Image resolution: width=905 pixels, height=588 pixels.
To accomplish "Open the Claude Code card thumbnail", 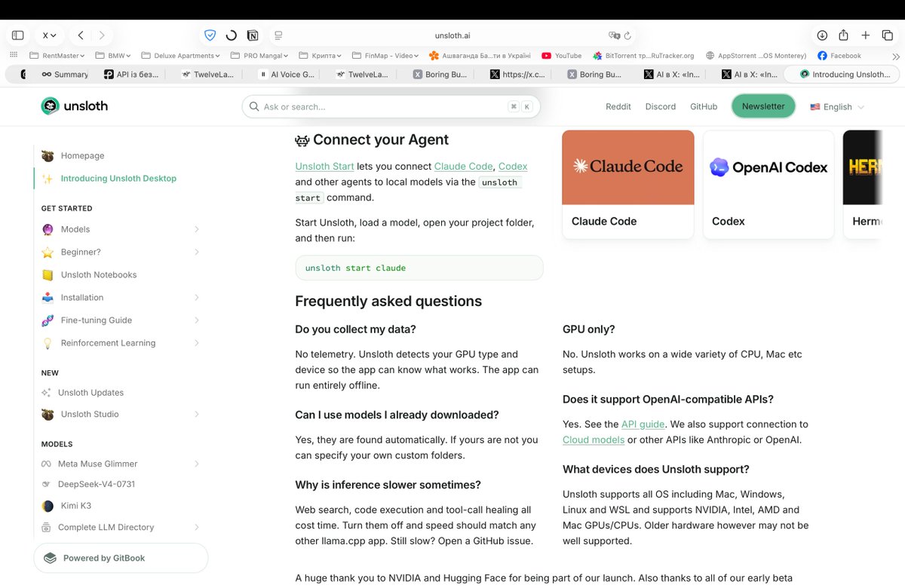I will click(x=628, y=167).
